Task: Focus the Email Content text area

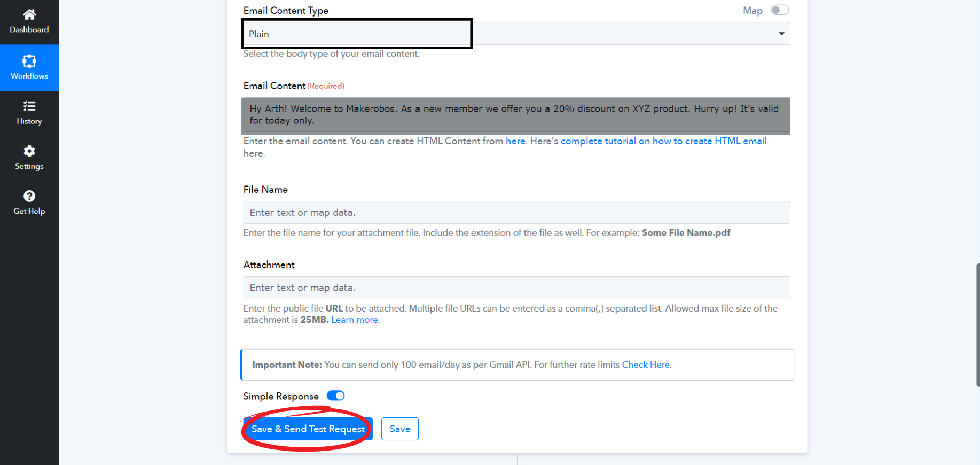Action: point(515,115)
